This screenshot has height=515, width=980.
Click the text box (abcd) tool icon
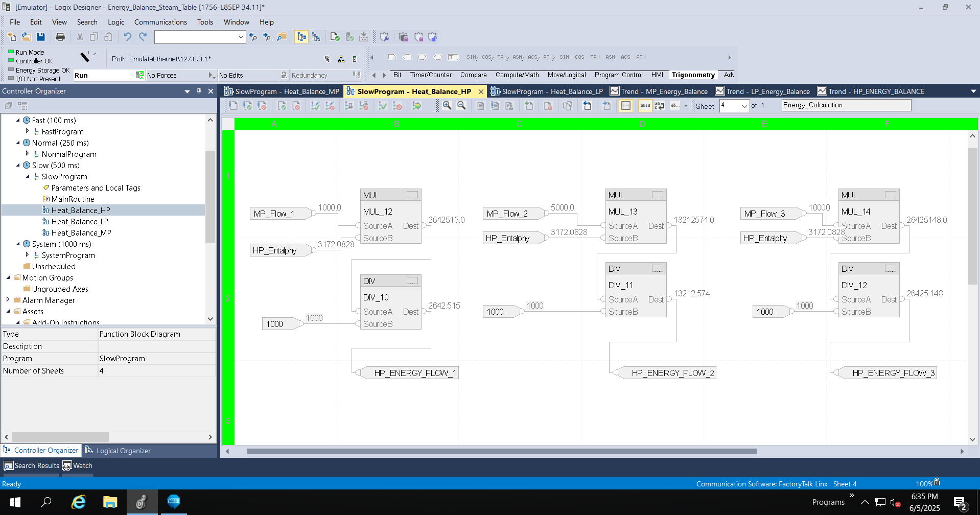pyautogui.click(x=644, y=106)
